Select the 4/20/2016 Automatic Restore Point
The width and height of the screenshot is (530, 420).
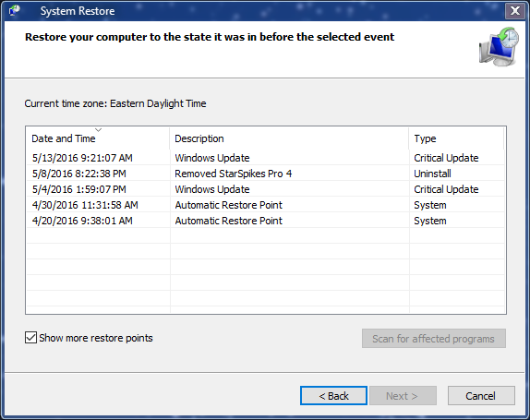click(265, 221)
